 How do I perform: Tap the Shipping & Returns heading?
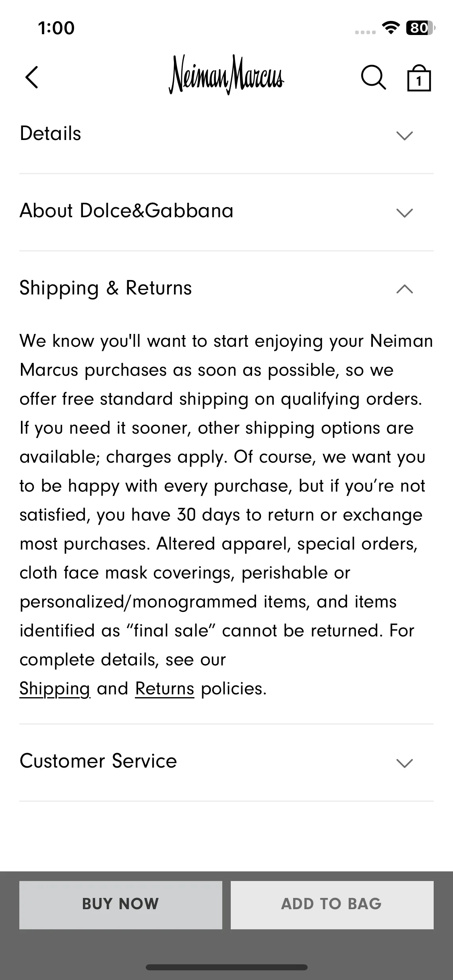tap(105, 288)
